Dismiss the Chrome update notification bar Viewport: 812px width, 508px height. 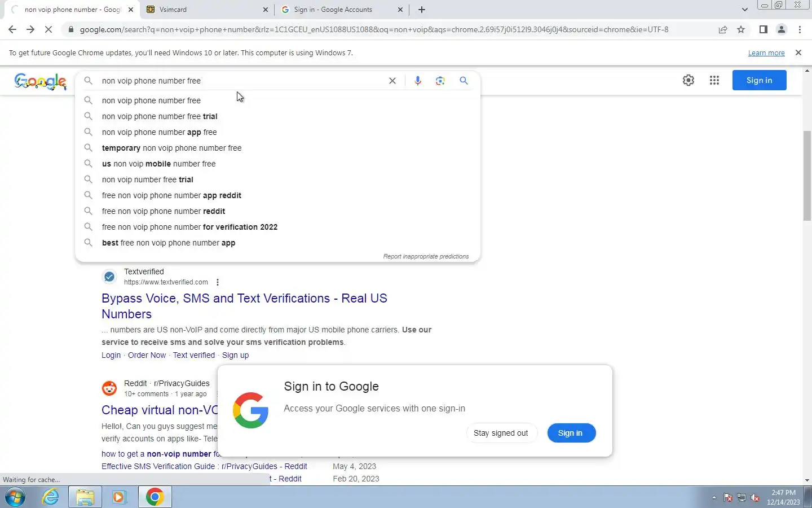[798, 52]
